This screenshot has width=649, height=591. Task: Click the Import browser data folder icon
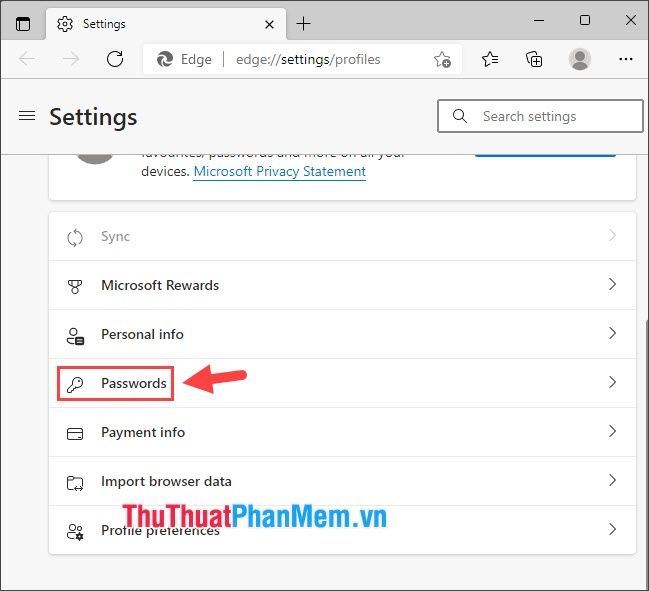coord(75,483)
